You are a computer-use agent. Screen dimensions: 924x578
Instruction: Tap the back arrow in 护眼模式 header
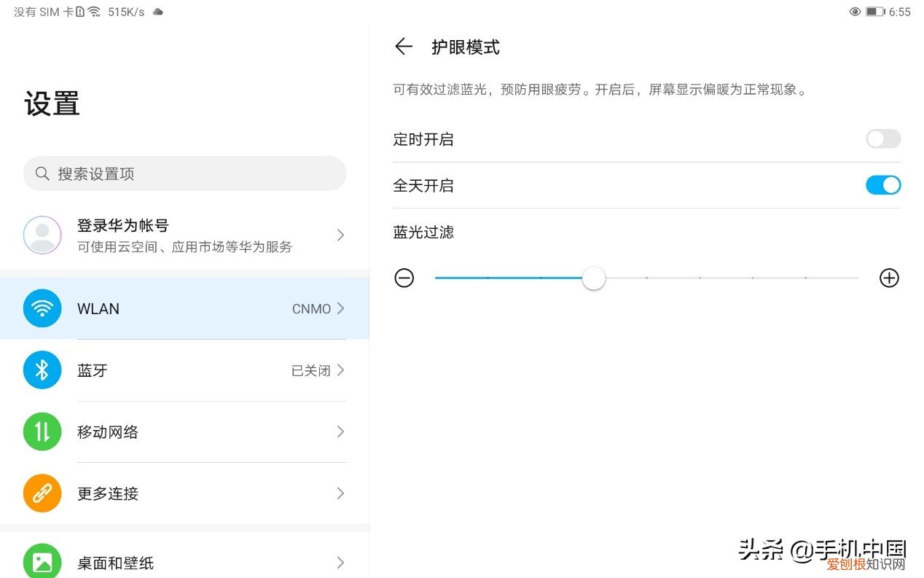pos(403,47)
